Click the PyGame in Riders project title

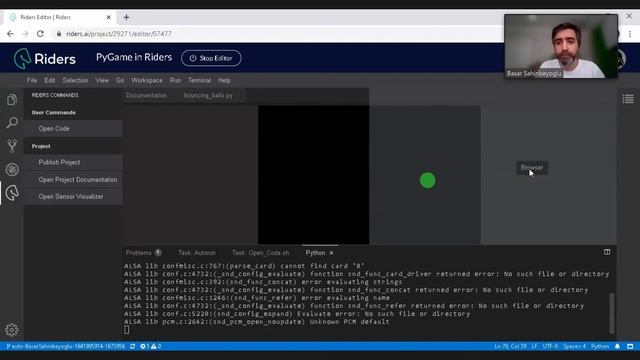pyautogui.click(x=134, y=58)
